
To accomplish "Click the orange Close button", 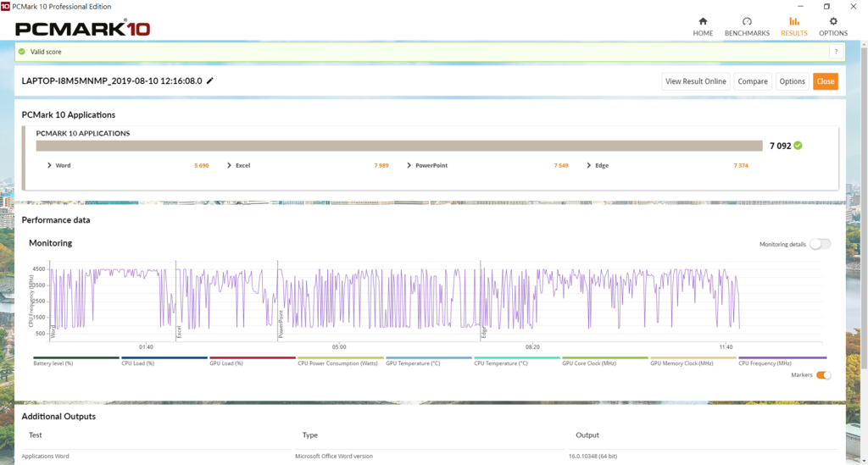I will pos(825,81).
